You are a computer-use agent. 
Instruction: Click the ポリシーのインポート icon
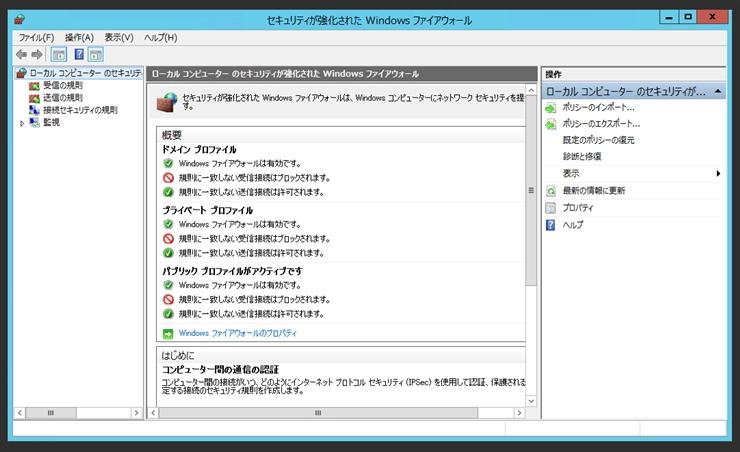551,108
